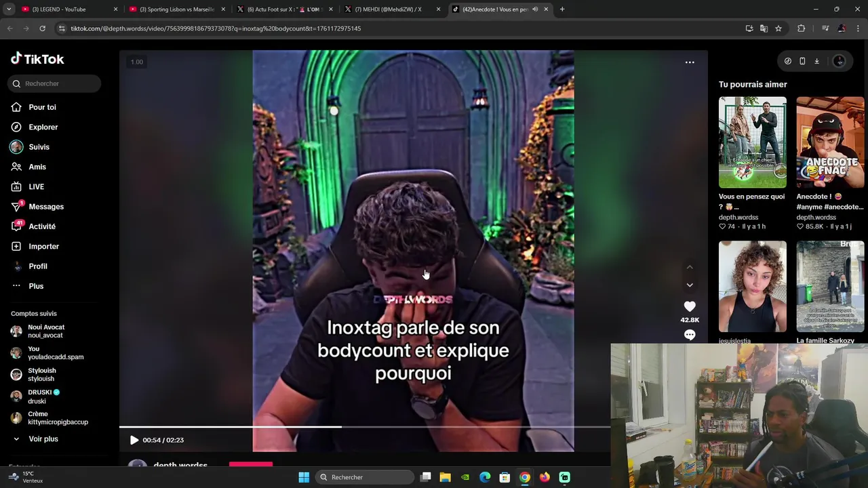This screenshot has width=868, height=488.
Task: Go to next video with down chevron
Action: pos(690,285)
